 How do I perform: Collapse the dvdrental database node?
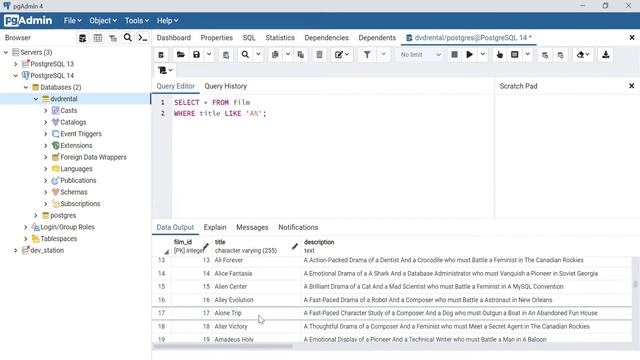(x=36, y=99)
